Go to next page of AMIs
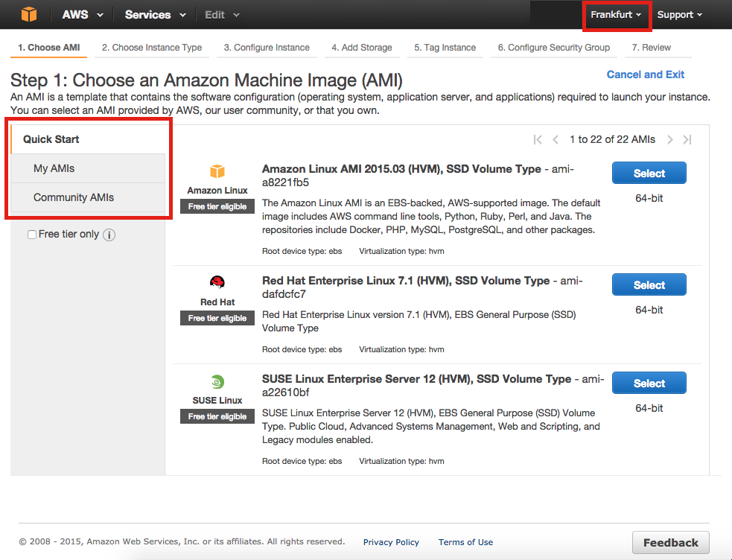Screen dimensions: 732x560 pyautogui.click(x=670, y=139)
